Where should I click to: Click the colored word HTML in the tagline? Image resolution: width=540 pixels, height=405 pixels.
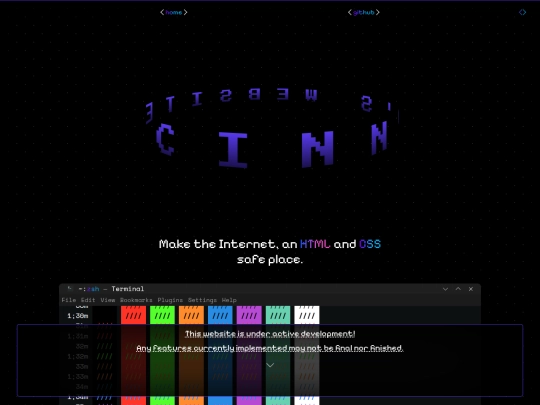coord(315,244)
